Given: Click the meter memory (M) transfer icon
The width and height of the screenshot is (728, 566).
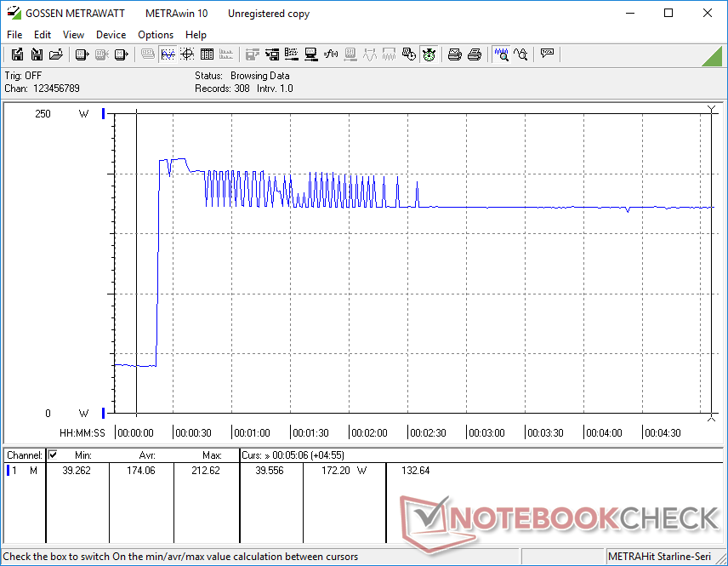Looking at the screenshot, I should [121, 54].
